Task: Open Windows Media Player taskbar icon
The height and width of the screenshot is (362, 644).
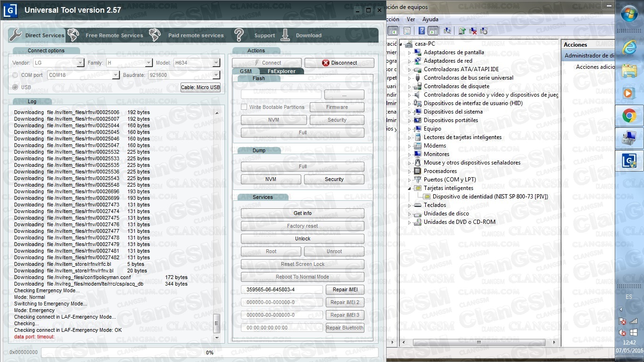Action: pyautogui.click(x=629, y=93)
